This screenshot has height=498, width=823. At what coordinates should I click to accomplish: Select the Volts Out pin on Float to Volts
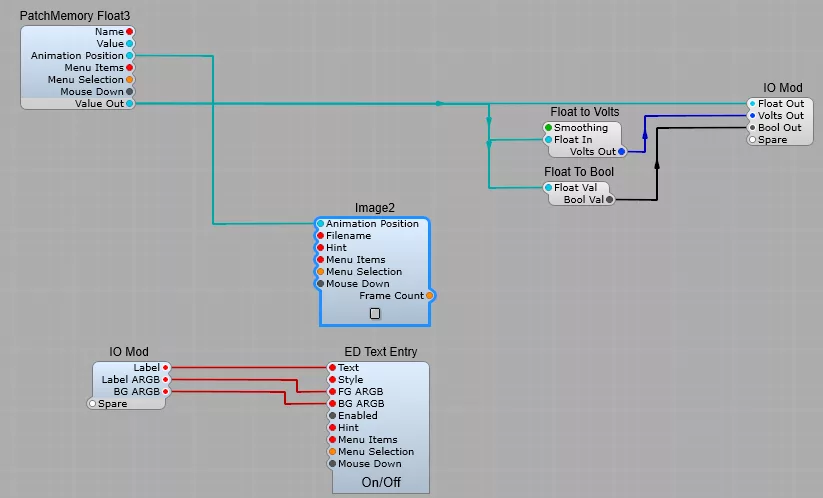[621, 152]
